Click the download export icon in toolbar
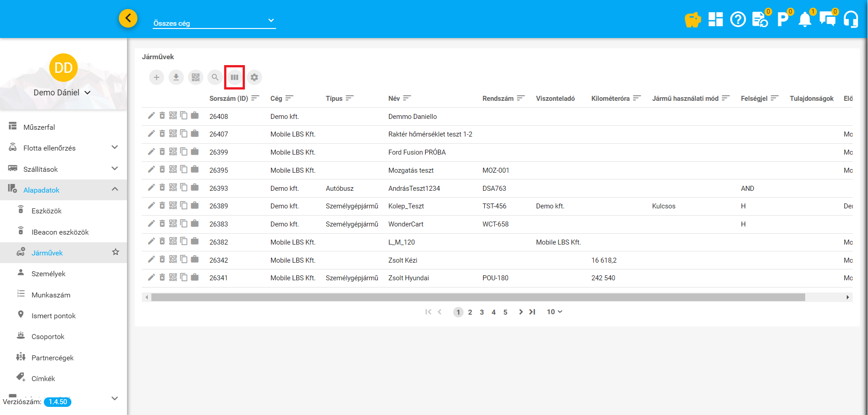868x415 pixels. [x=176, y=77]
